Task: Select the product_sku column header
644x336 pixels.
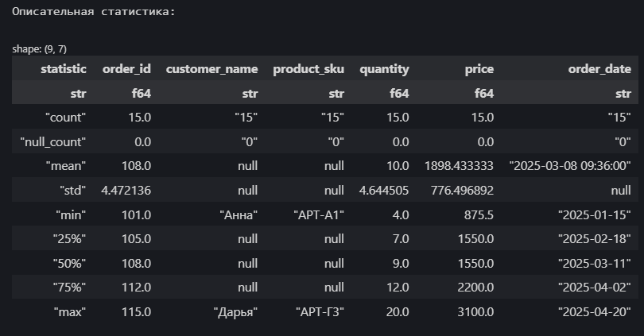Action: pos(308,69)
